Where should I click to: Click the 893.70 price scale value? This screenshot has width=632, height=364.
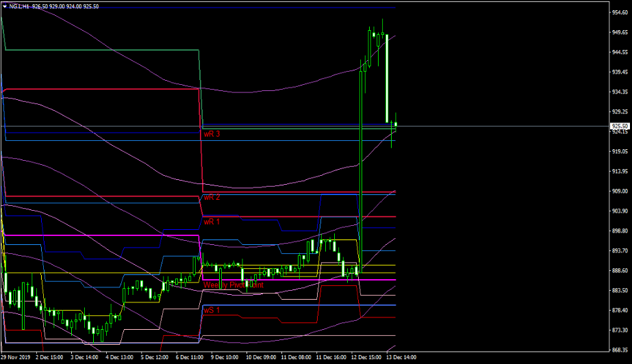(x=619, y=251)
